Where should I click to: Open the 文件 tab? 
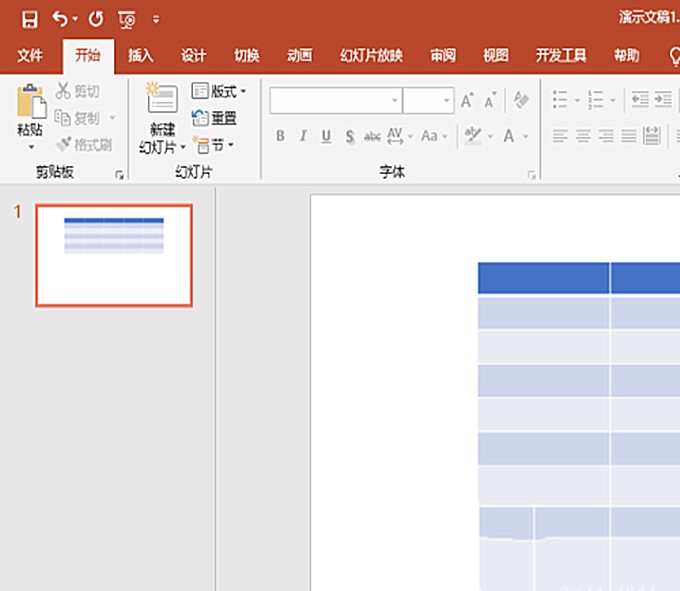(30, 56)
